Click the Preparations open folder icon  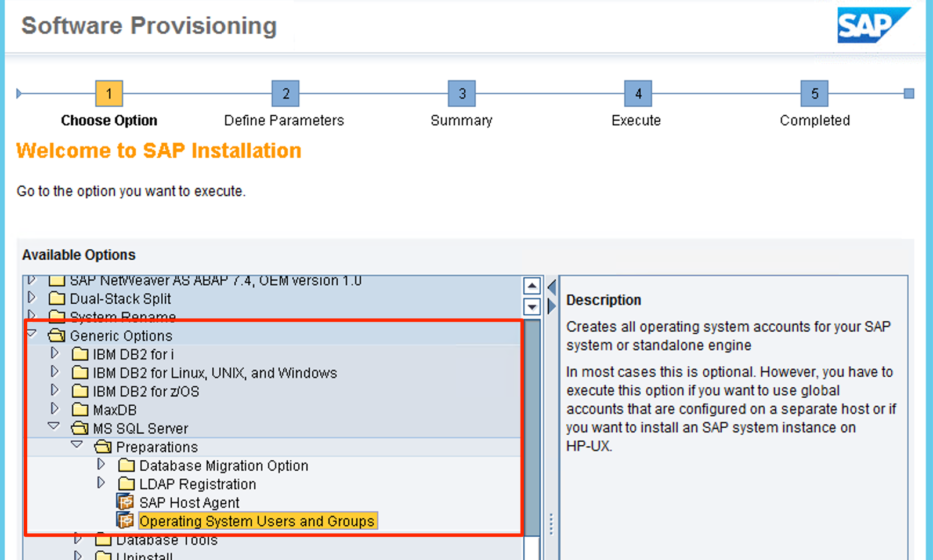[x=103, y=447]
